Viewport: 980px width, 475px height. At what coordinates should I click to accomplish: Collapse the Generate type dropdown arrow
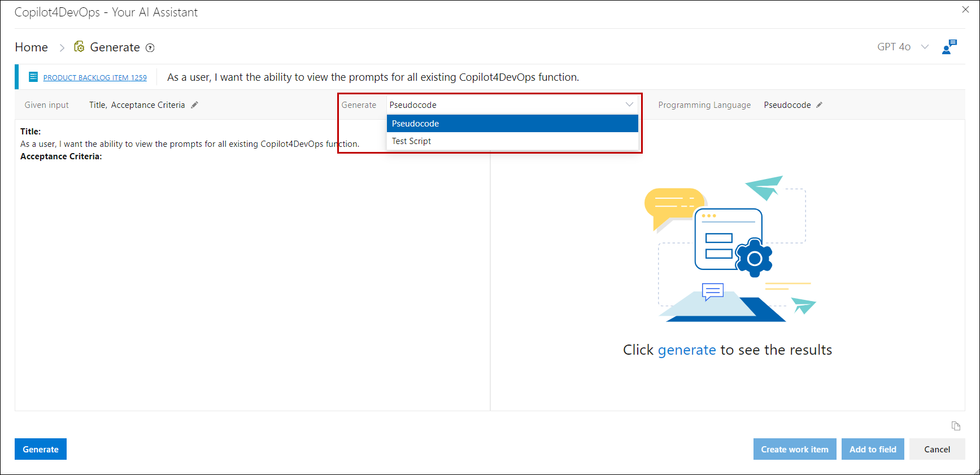point(629,104)
